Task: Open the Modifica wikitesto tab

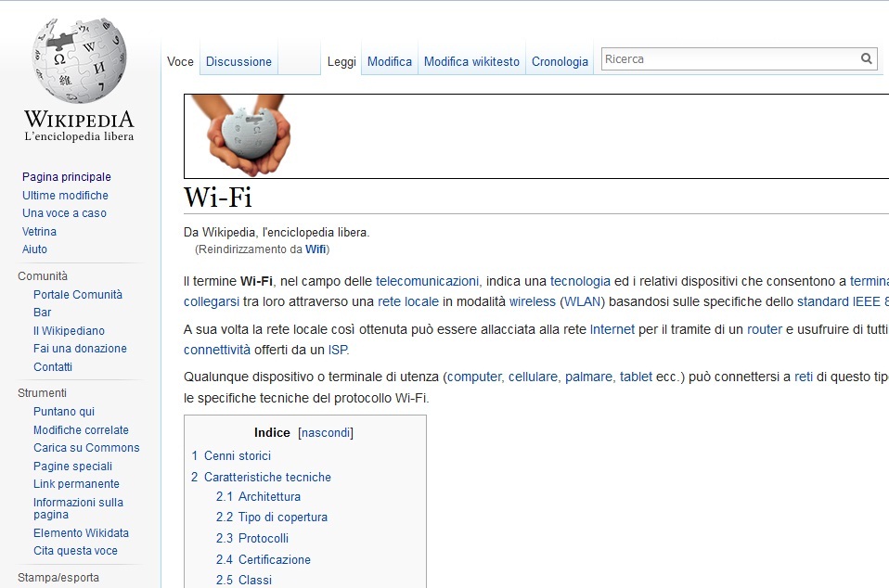Action: tap(471, 62)
